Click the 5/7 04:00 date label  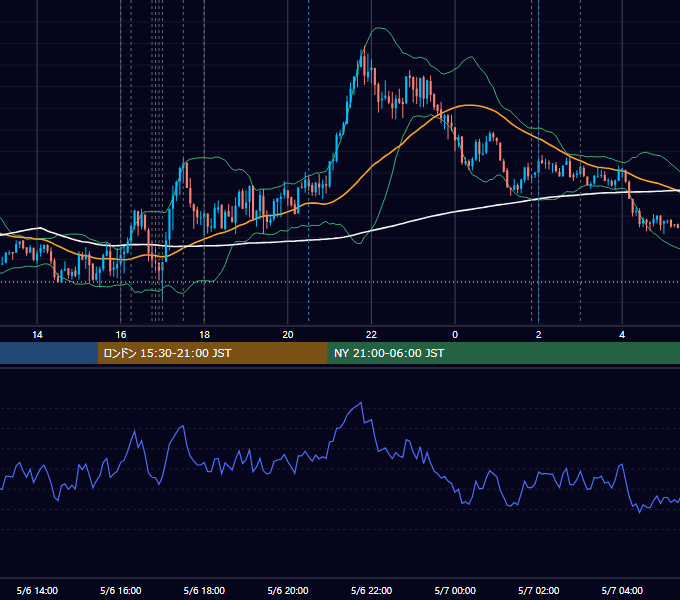click(x=622, y=590)
